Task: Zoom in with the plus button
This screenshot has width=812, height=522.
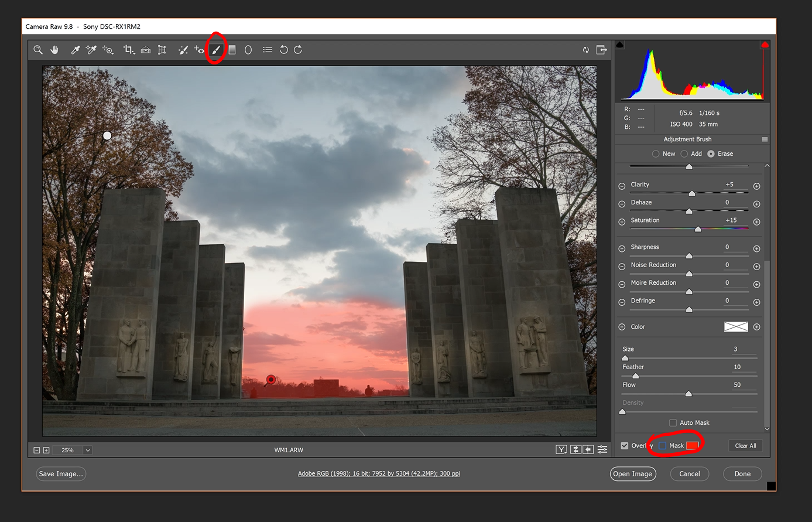Action: 46,450
